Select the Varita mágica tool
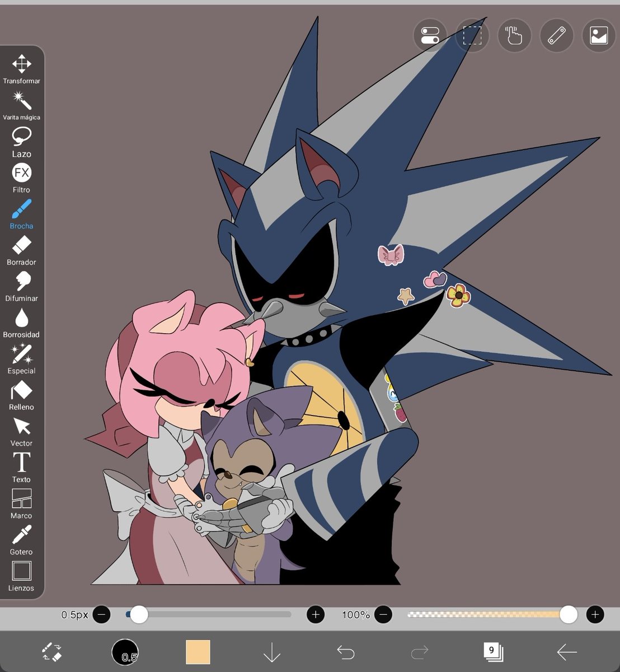This screenshot has width=620, height=672. coord(21,102)
